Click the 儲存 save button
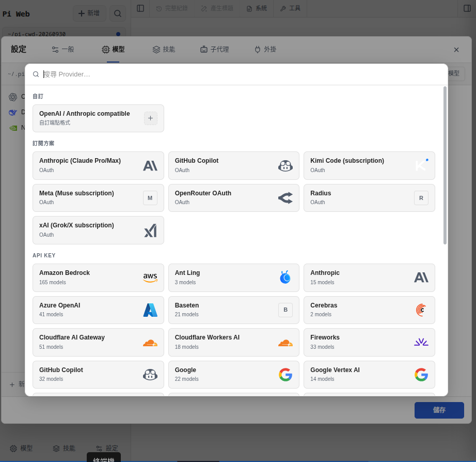This screenshot has width=476, height=462. pos(439,410)
